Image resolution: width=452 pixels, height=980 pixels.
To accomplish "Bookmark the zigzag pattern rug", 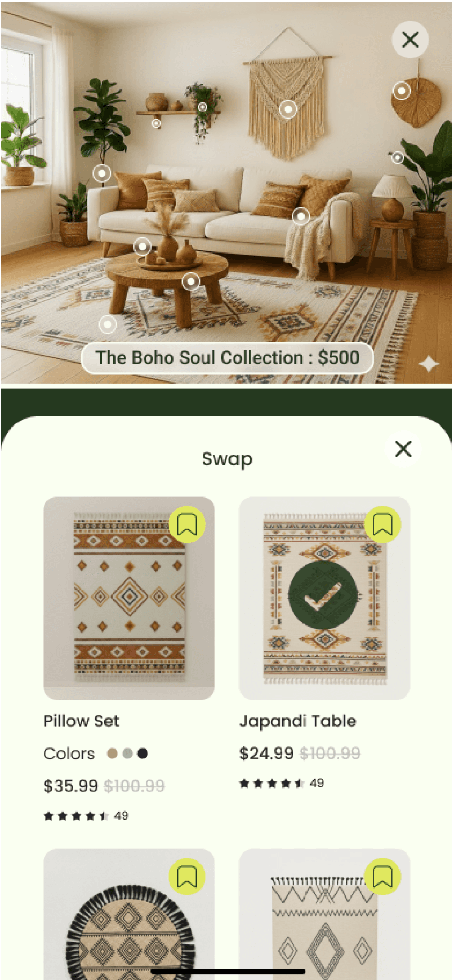I will [x=383, y=877].
